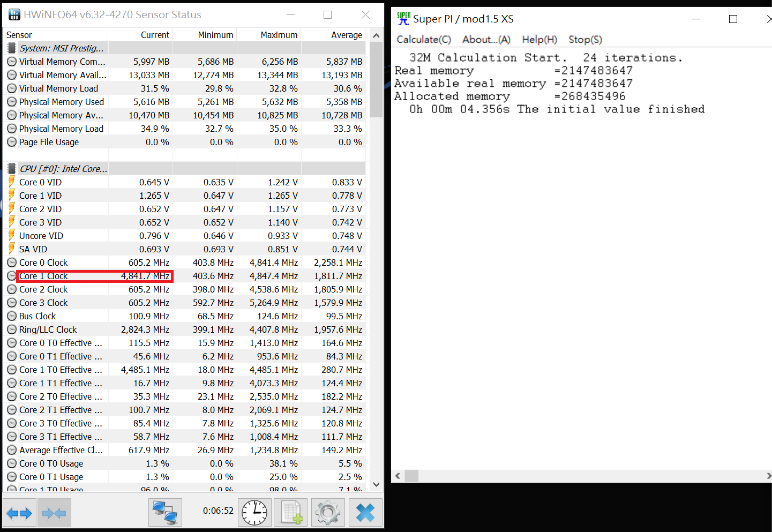The image size is (772, 532).
Task: Click the HWiNFO64 title bar app icon
Action: (x=14, y=14)
